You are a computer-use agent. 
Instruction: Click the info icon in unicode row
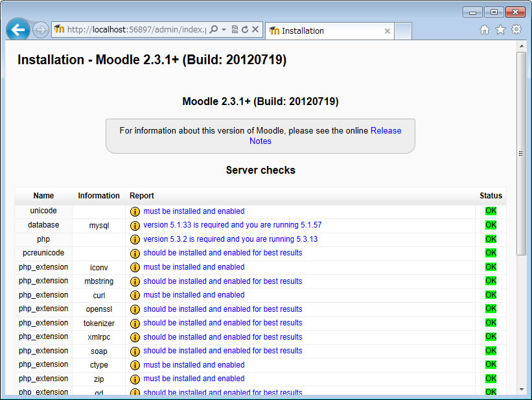135,211
